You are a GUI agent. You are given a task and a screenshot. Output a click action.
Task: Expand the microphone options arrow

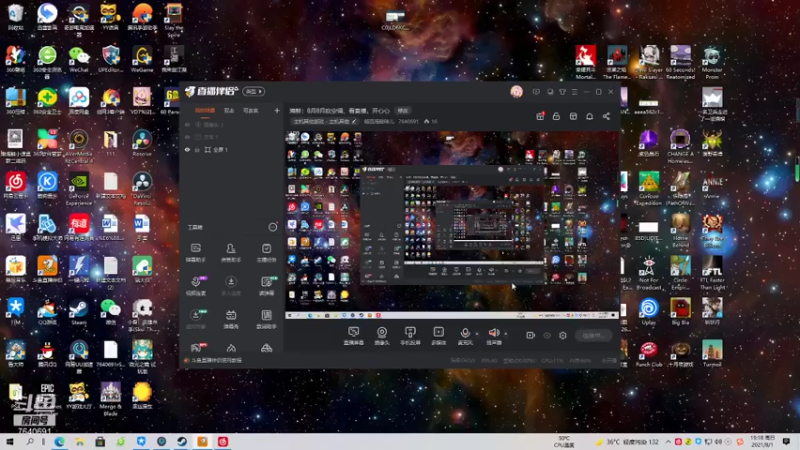477,334
